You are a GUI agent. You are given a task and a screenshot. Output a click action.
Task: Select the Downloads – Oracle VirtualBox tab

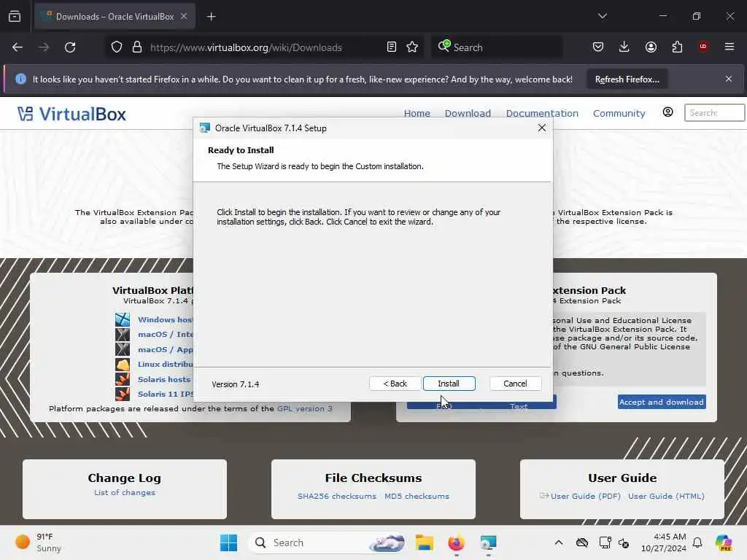click(115, 17)
